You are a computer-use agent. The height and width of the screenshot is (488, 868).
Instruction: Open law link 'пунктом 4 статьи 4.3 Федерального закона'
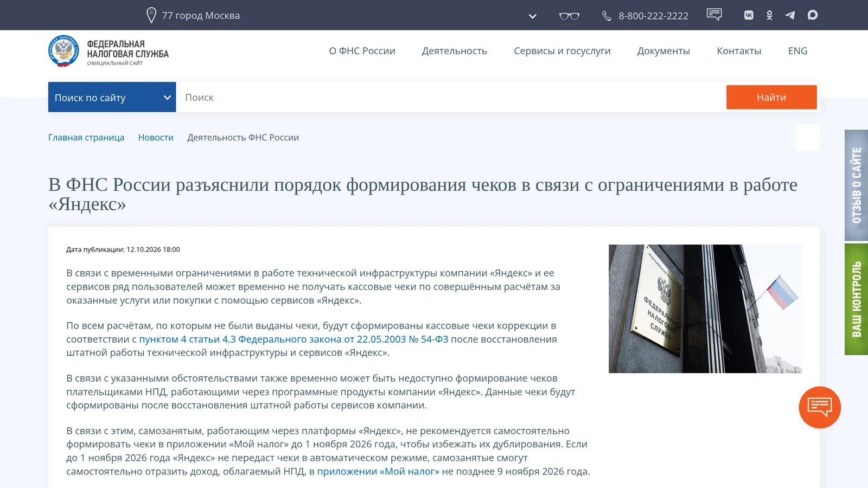[x=294, y=339]
